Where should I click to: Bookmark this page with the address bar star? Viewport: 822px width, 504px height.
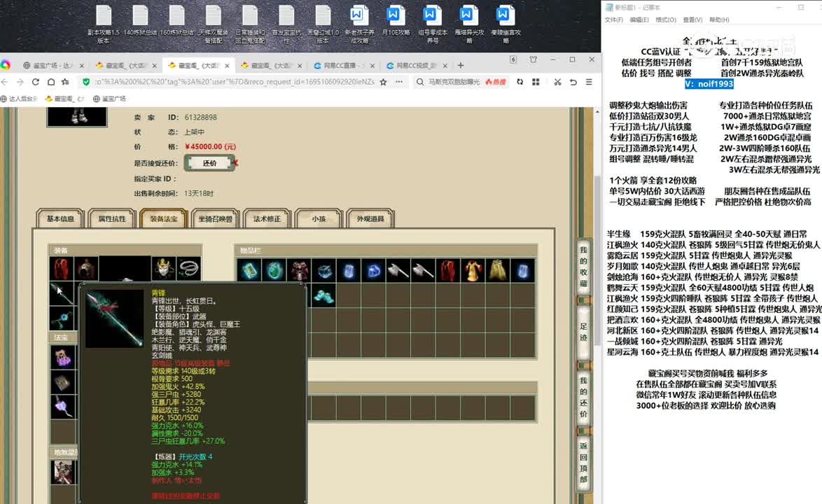coord(383,82)
